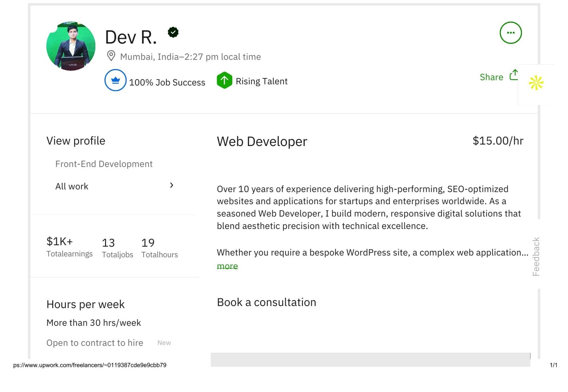The width and height of the screenshot is (568, 392).
Task: Click the share upload arrow icon
Action: (513, 75)
